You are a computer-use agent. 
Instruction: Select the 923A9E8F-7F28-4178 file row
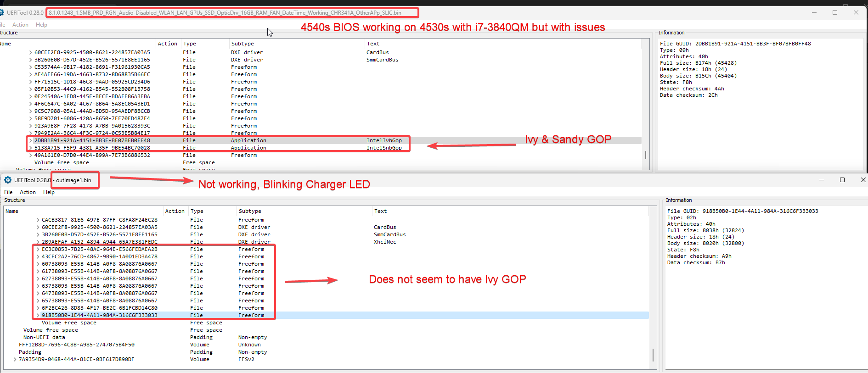321,126
